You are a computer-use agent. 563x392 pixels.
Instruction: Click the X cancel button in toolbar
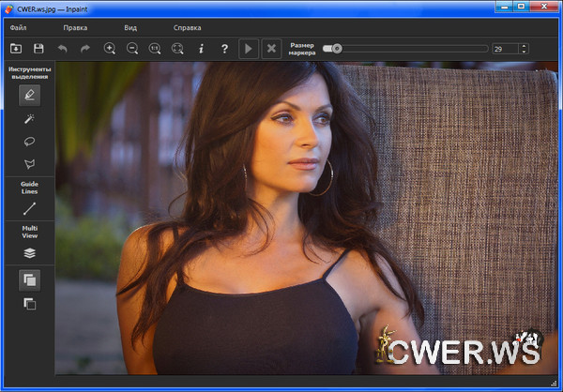click(271, 48)
